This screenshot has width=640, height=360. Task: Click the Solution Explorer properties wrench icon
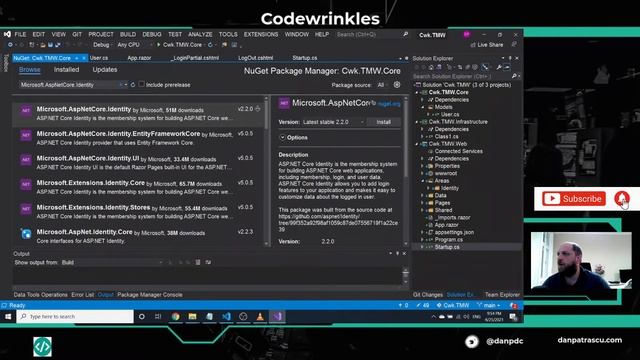coord(499,67)
